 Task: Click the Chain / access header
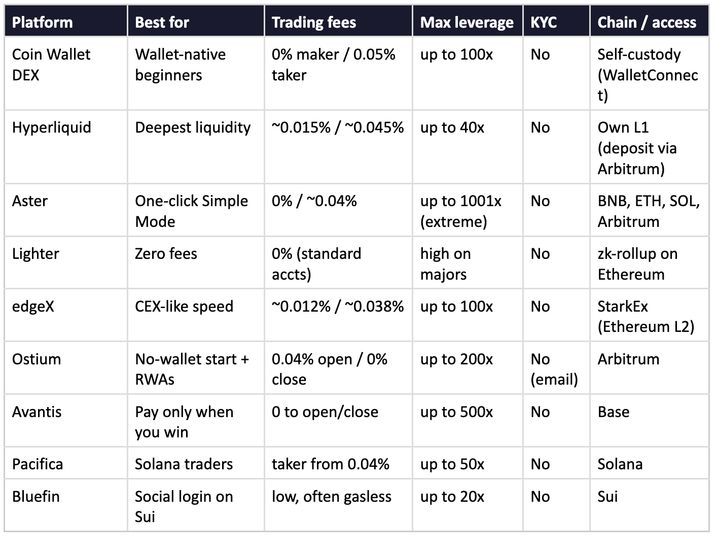pos(649,21)
